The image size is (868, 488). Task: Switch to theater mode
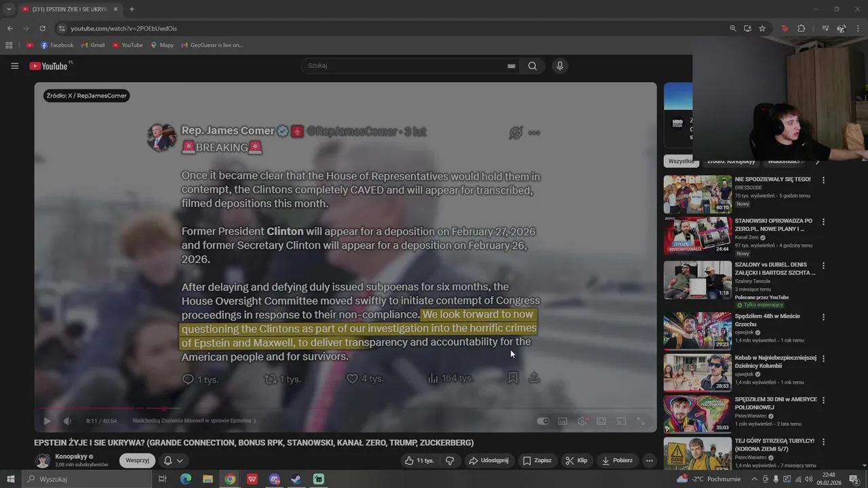coord(601,421)
